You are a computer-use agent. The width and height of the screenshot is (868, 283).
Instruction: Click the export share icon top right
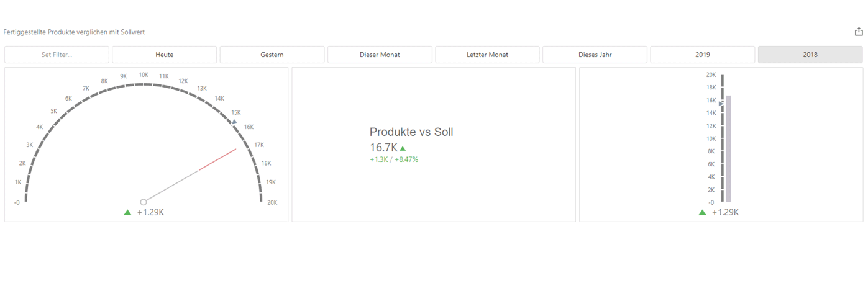[x=859, y=32]
